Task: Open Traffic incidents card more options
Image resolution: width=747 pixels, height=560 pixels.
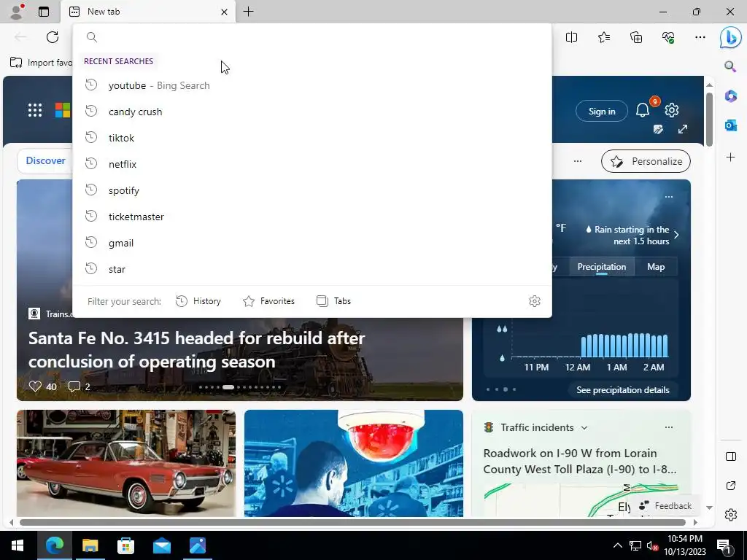Action: coord(669,427)
